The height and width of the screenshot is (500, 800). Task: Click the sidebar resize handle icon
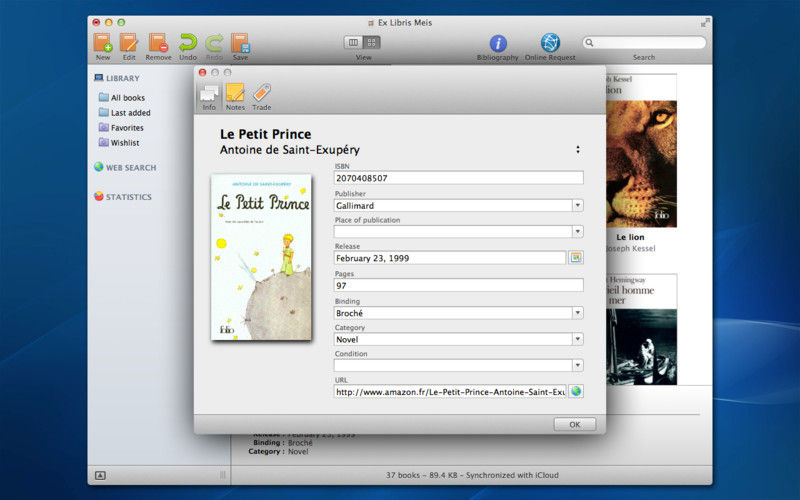point(222,475)
